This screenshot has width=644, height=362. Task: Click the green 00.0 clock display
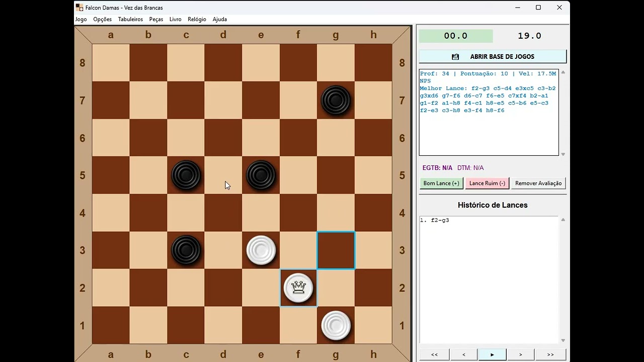point(456,36)
